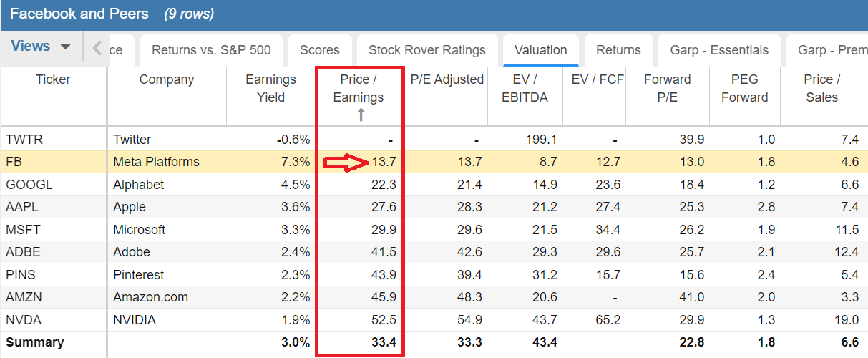Select the NVDA ticker

click(22, 320)
